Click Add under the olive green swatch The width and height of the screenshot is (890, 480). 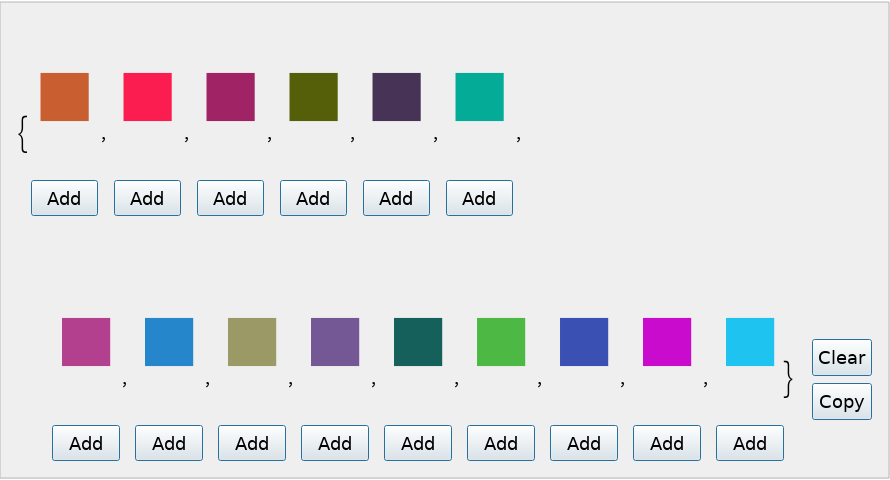click(x=313, y=198)
